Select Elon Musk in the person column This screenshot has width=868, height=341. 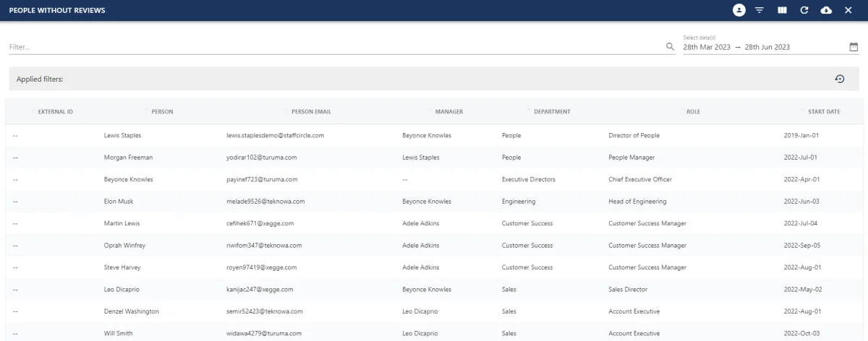pyautogui.click(x=119, y=202)
